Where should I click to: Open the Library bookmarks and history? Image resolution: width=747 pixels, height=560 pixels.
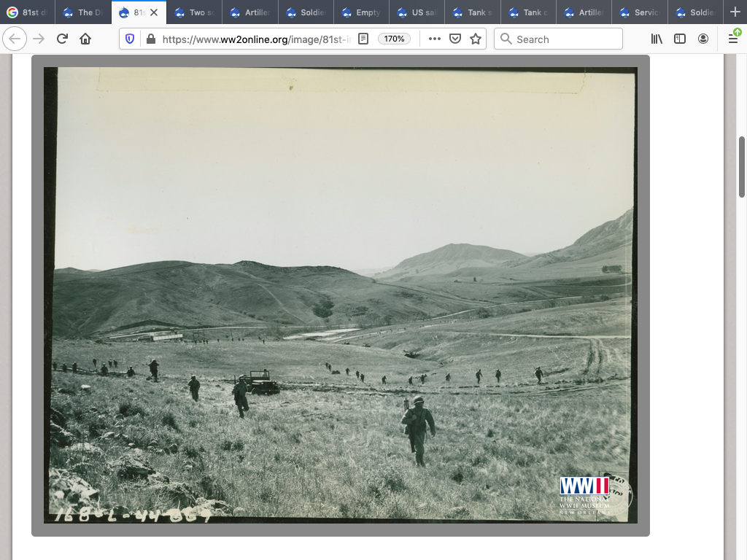click(657, 39)
